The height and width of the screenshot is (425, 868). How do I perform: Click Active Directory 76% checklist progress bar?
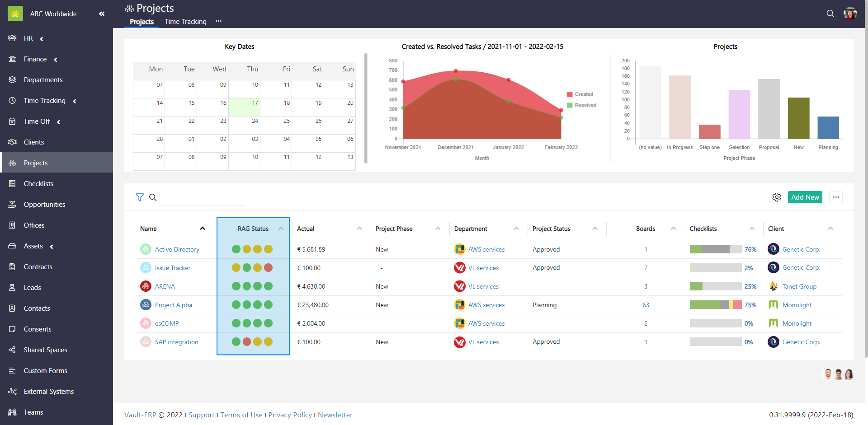pyautogui.click(x=715, y=249)
